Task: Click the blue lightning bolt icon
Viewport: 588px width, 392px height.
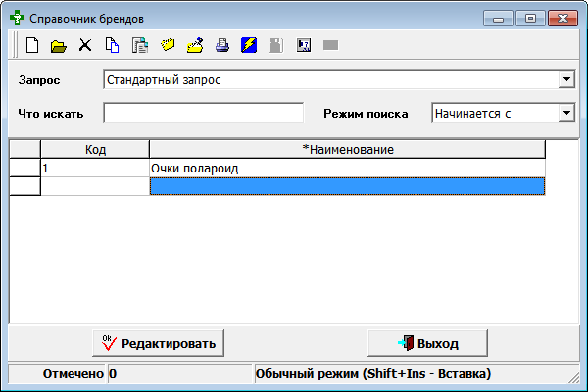Action: (x=249, y=45)
